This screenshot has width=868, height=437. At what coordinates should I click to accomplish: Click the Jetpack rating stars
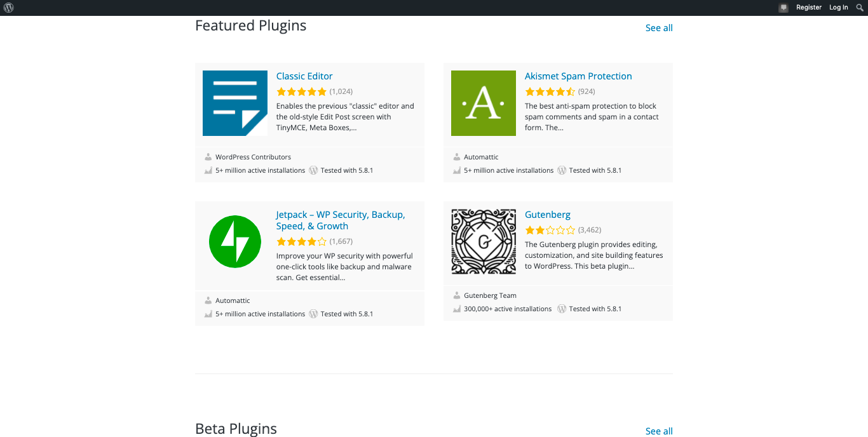pos(301,241)
